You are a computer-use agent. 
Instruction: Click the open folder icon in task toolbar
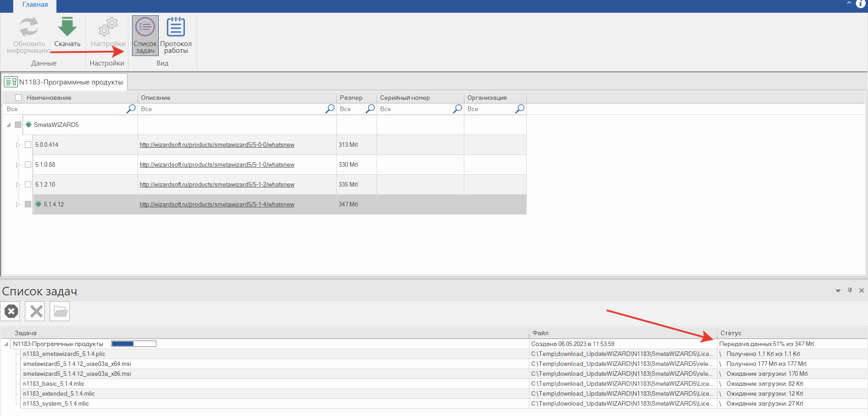(x=60, y=311)
